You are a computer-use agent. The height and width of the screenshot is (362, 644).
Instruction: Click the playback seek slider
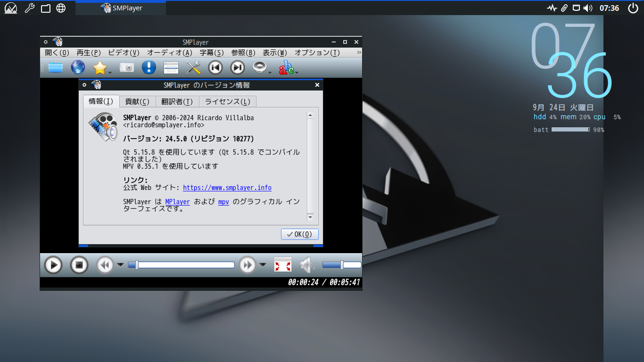(x=181, y=265)
